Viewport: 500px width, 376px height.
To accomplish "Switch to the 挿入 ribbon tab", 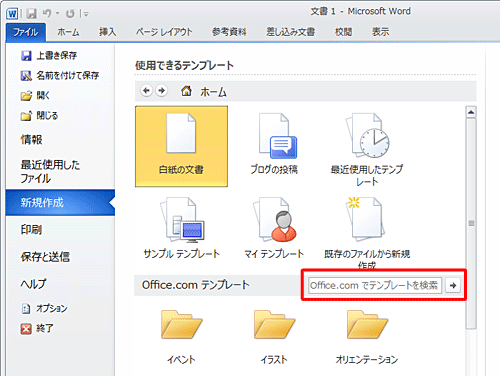I will (x=107, y=32).
